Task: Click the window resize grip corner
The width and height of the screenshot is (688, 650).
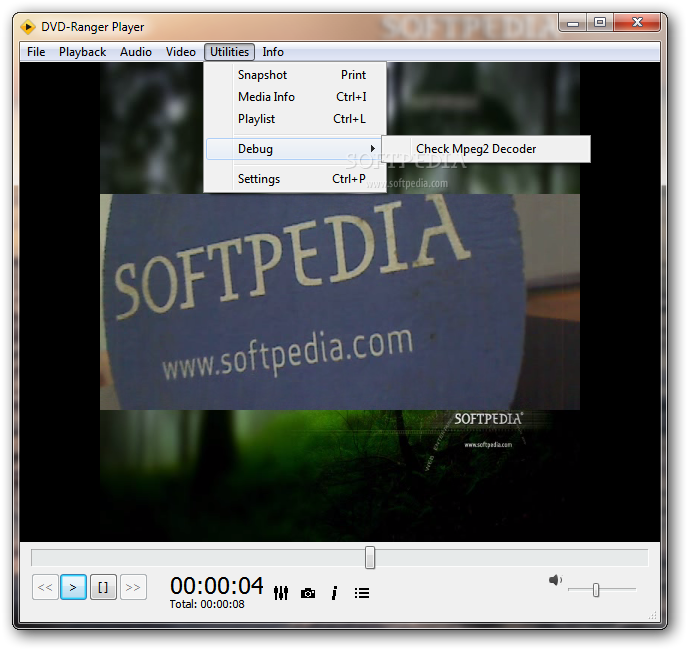Action: [653, 615]
